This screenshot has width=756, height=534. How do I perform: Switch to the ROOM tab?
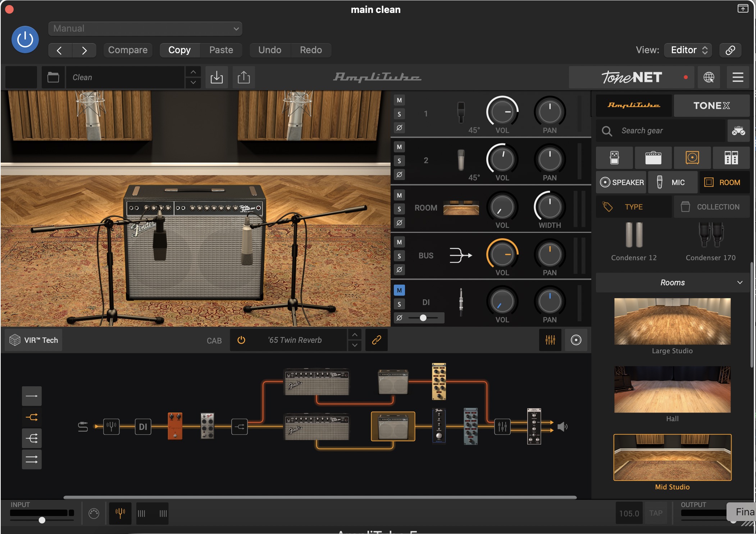[724, 183]
